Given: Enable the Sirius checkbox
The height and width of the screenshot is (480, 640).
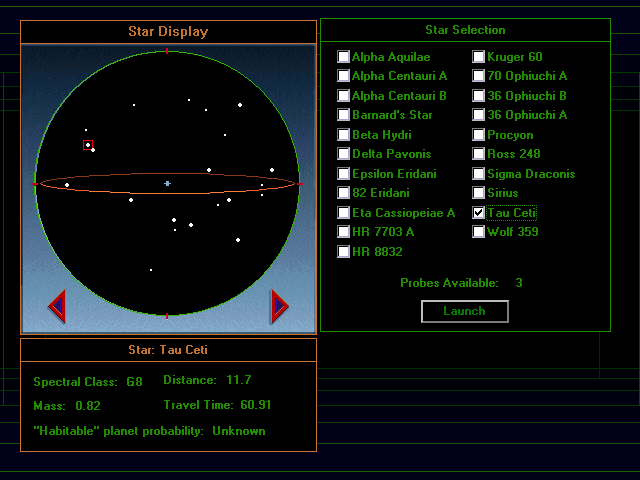Looking at the screenshot, I should [x=479, y=193].
